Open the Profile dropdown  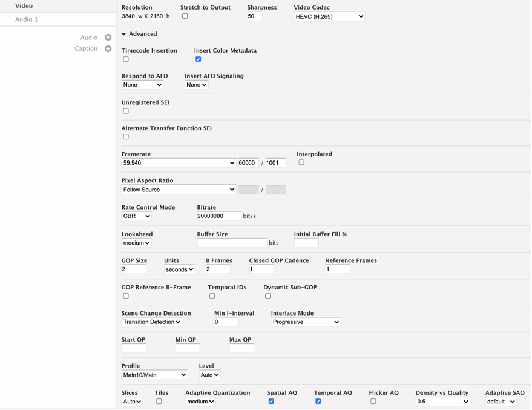coord(154,375)
